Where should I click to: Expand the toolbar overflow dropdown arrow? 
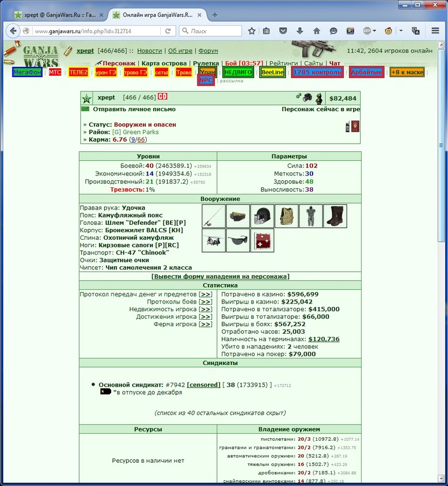pyautogui.click(x=401, y=31)
